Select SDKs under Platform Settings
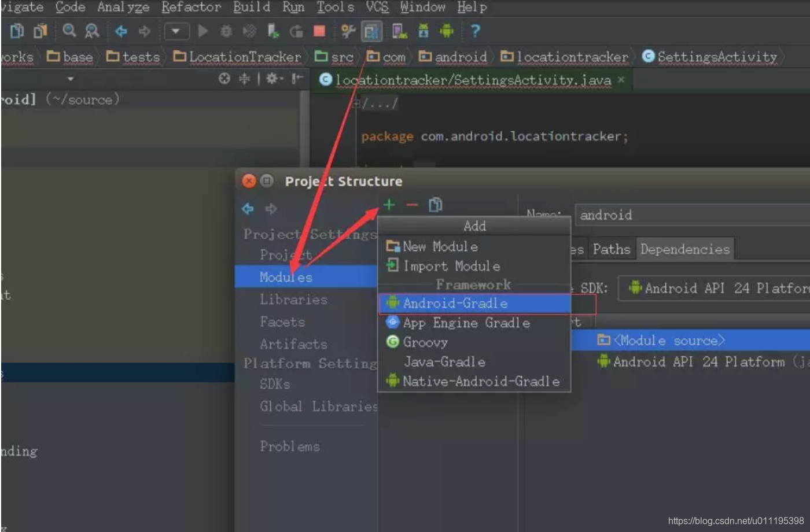The height and width of the screenshot is (532, 810). (x=275, y=384)
